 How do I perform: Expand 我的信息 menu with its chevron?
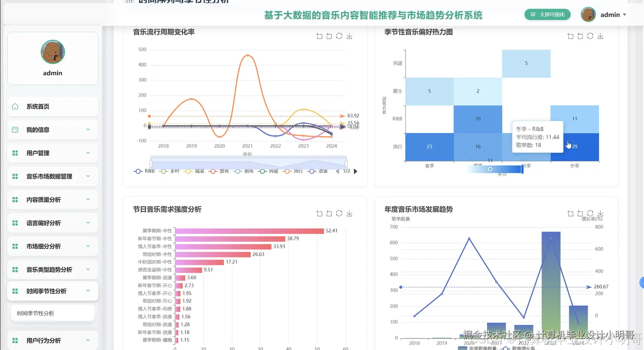[x=88, y=130]
